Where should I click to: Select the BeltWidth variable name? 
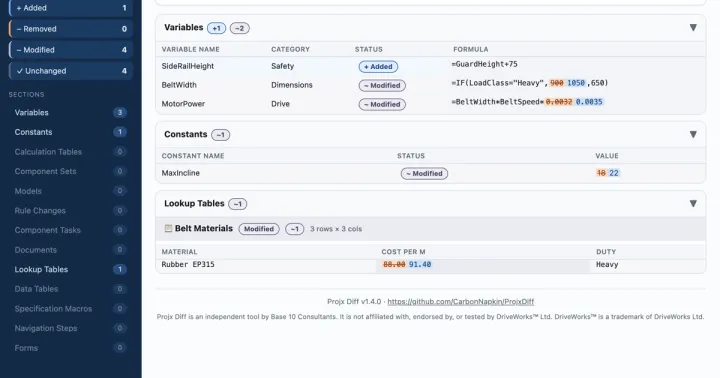tap(179, 85)
